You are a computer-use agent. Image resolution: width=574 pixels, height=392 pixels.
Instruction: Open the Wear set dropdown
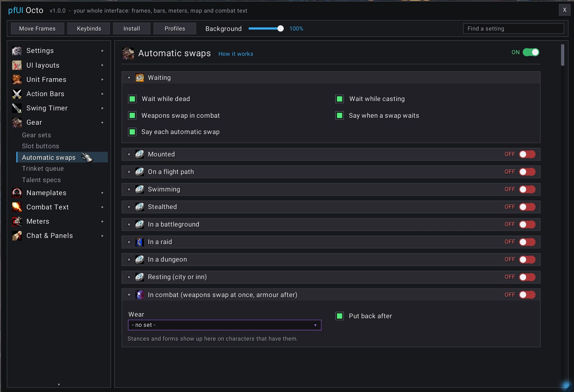pyautogui.click(x=225, y=325)
